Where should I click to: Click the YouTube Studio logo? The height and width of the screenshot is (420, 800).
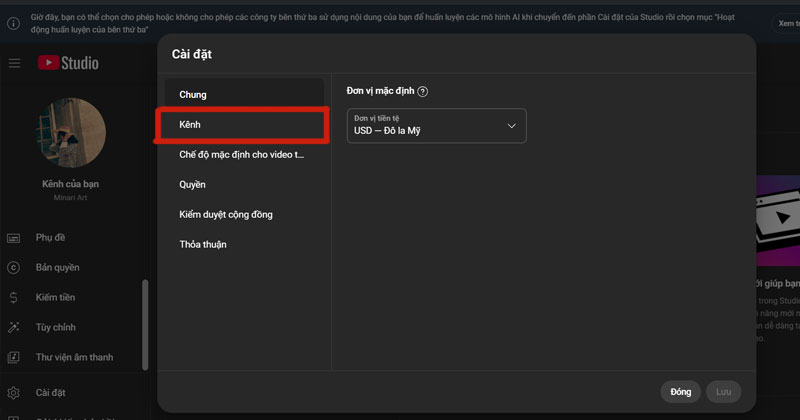(x=68, y=63)
